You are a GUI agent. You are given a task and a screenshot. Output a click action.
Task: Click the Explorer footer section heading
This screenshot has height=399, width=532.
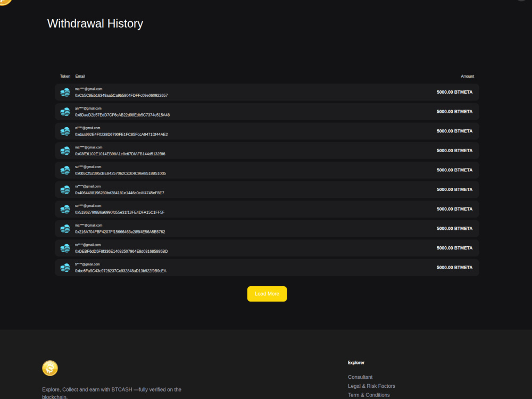tap(356, 363)
